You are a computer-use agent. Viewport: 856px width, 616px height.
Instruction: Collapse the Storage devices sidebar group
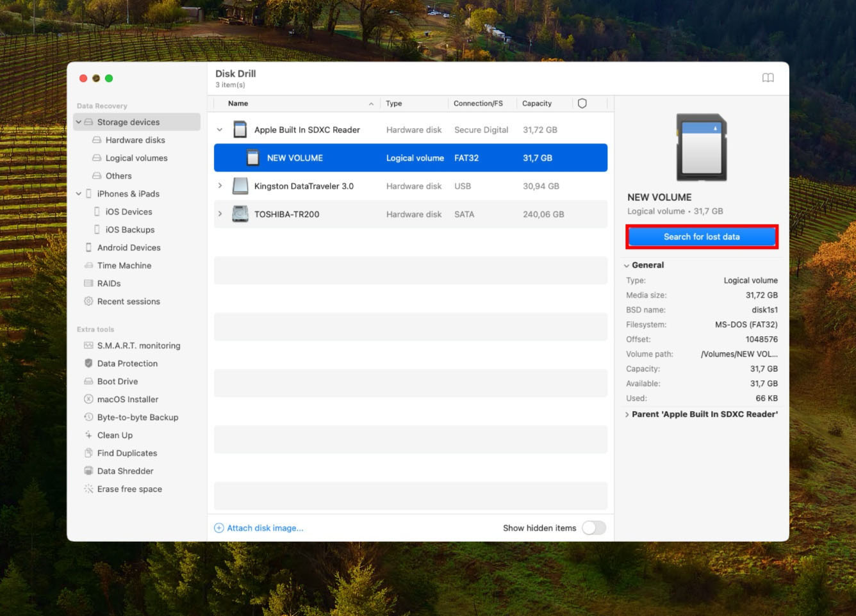tap(79, 122)
